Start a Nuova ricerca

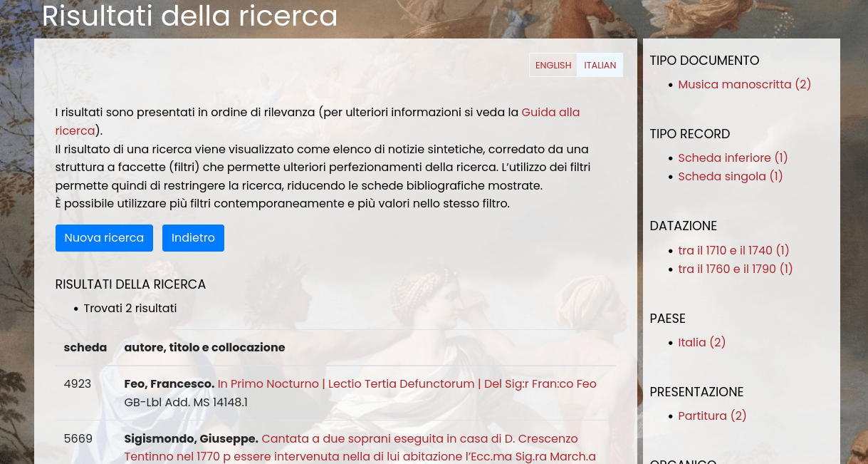click(104, 238)
